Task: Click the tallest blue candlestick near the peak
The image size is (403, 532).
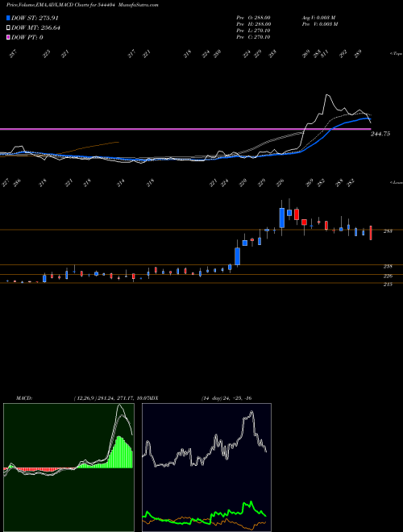Action: (x=281, y=218)
